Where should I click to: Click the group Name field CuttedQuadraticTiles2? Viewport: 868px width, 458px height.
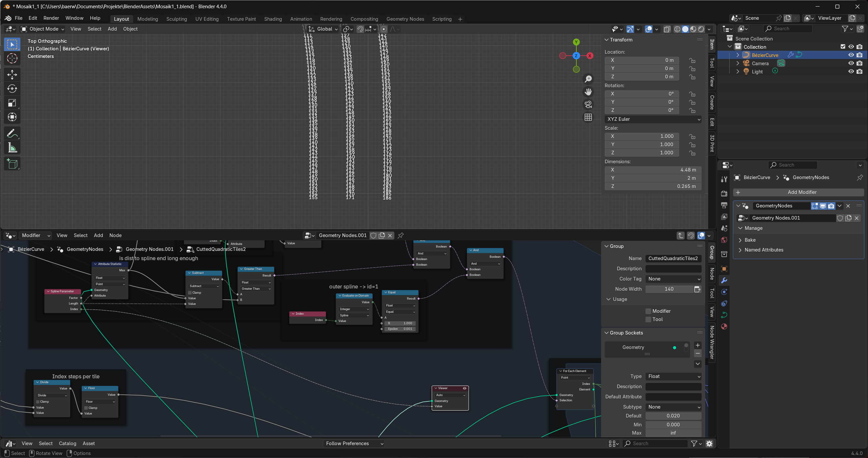(673, 259)
